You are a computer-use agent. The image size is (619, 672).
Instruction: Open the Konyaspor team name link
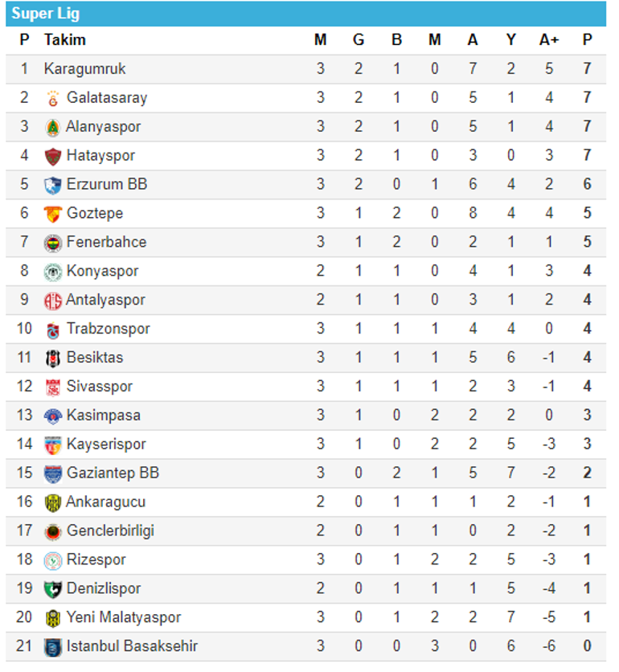[102, 271]
